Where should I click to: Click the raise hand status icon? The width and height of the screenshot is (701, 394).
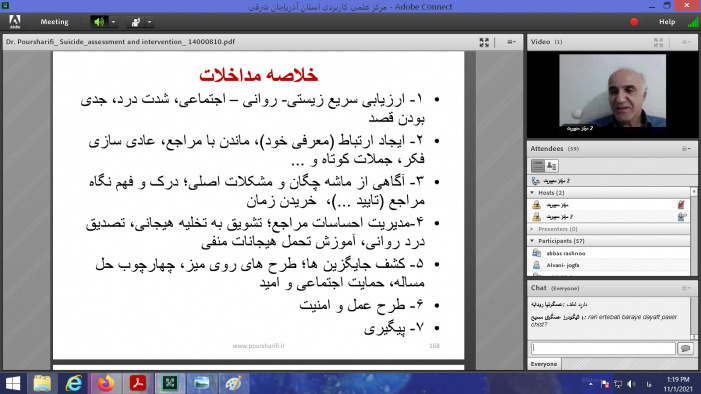(135, 21)
